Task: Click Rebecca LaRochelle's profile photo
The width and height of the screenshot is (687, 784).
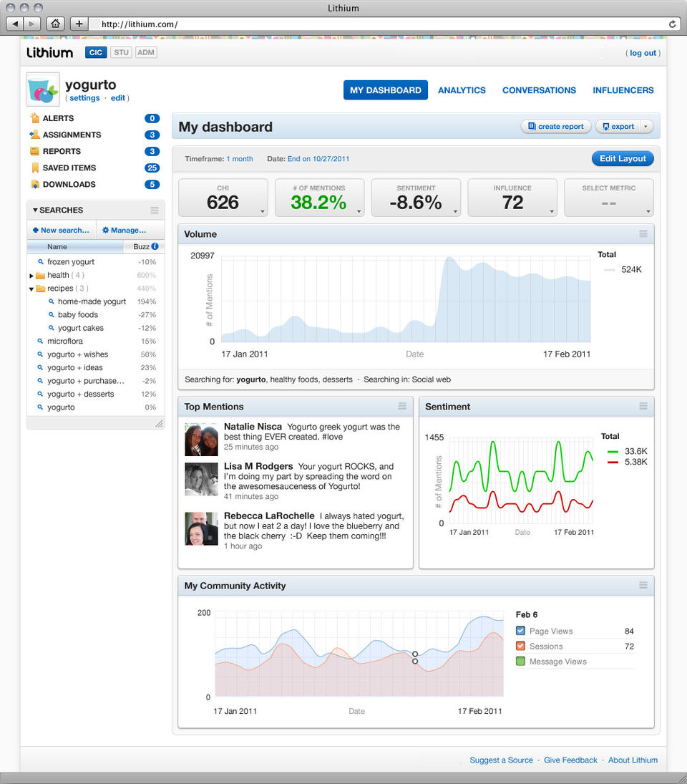Action: coord(201,528)
